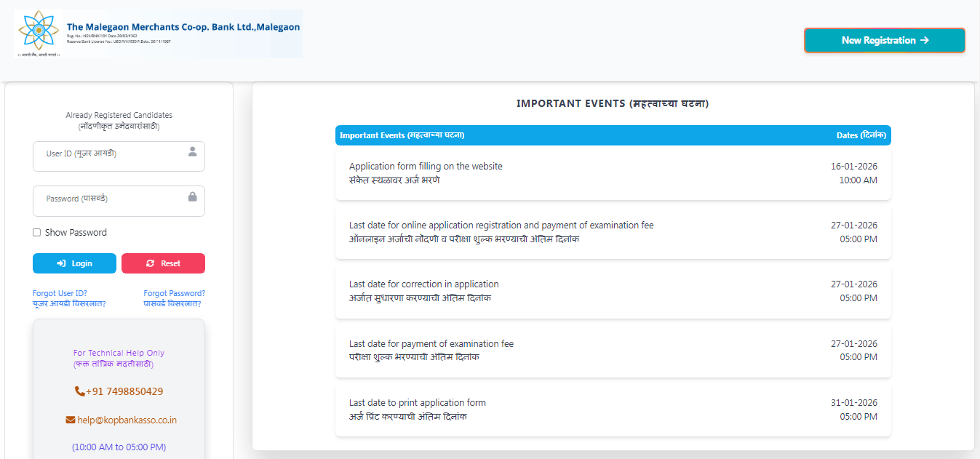Click the padlock icon in Password field

193,196
